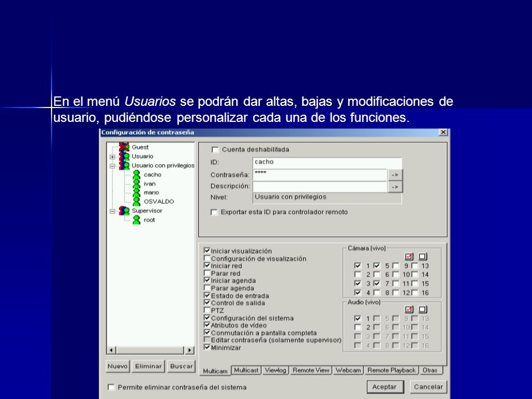Screen dimensions: 532x399
Task: Click deselect-all icon in Audio (vivo)
Action: coord(423,309)
